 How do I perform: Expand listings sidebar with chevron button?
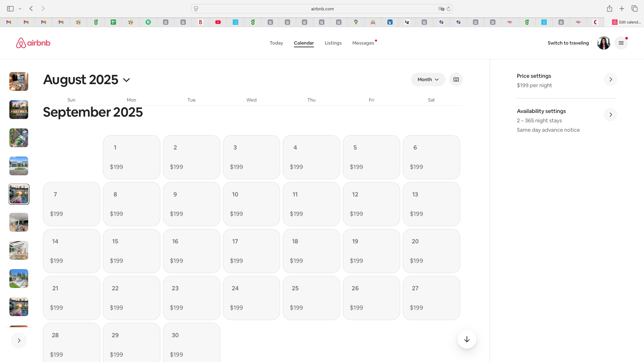19,341
